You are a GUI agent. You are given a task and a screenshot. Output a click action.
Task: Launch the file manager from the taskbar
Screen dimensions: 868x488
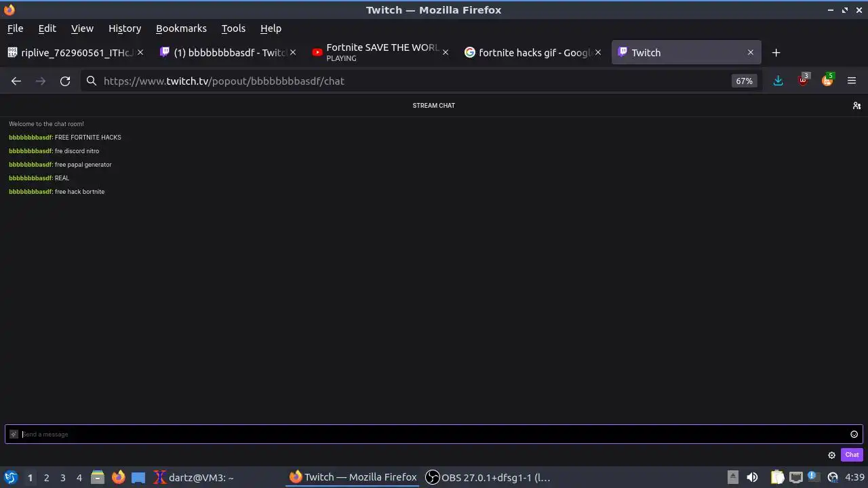[x=98, y=477]
